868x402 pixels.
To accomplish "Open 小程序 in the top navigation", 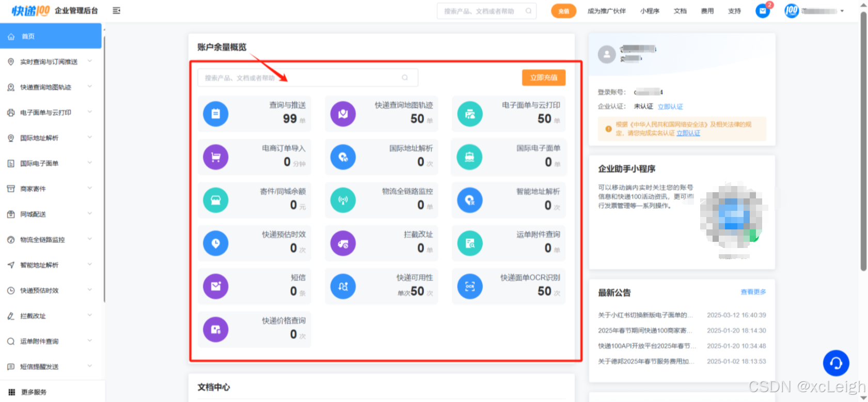I will tap(650, 11).
